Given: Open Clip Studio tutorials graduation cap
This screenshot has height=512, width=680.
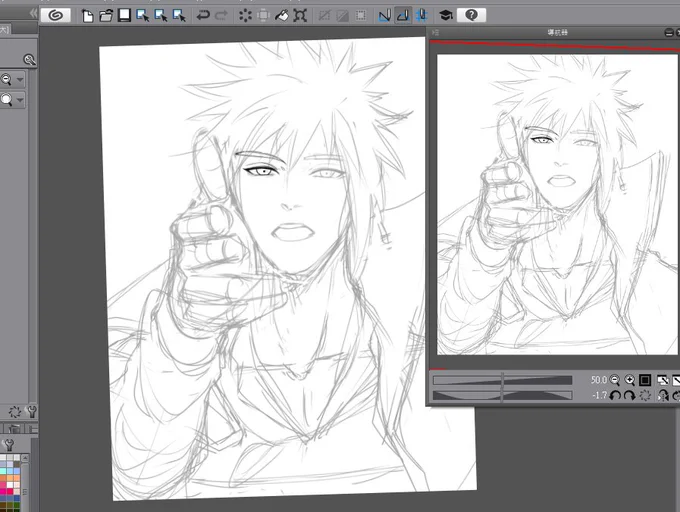Looking at the screenshot, I should click(x=446, y=16).
